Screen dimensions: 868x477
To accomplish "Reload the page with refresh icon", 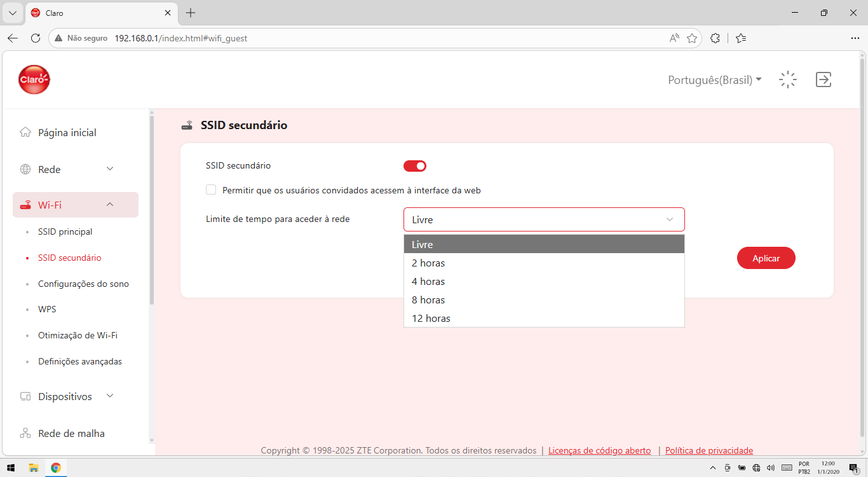I will [x=36, y=38].
